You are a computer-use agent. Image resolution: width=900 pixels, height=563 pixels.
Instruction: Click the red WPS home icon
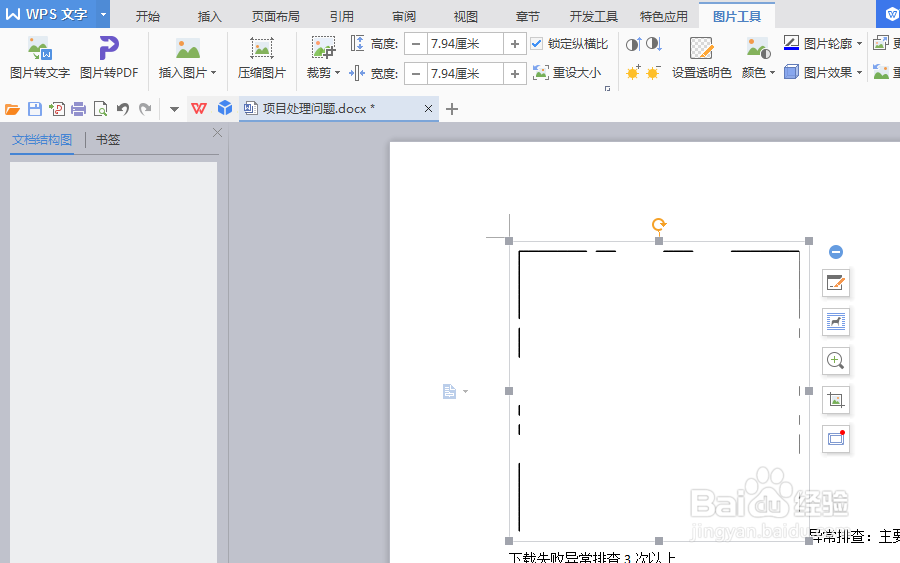pyautogui.click(x=199, y=108)
